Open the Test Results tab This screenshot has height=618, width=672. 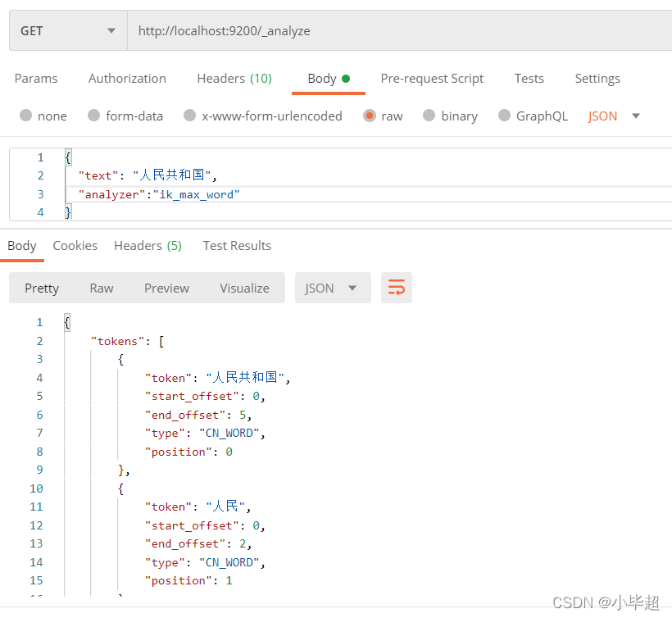[x=237, y=246]
